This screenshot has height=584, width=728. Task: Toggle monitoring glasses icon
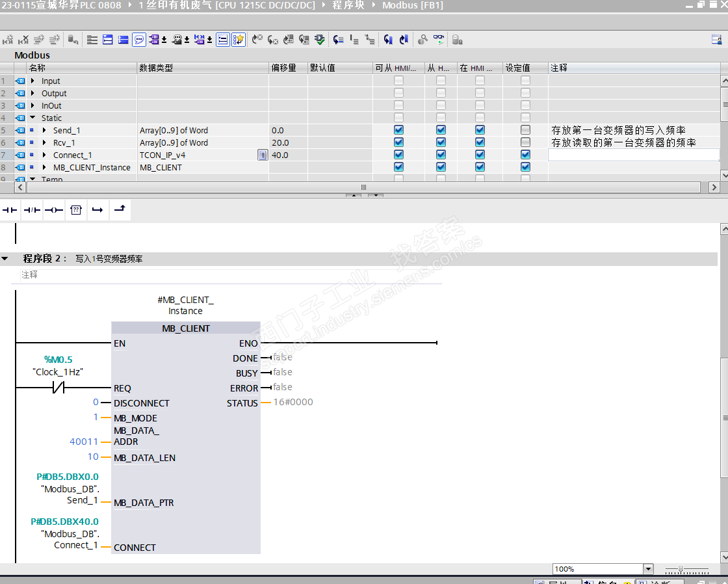(438, 40)
